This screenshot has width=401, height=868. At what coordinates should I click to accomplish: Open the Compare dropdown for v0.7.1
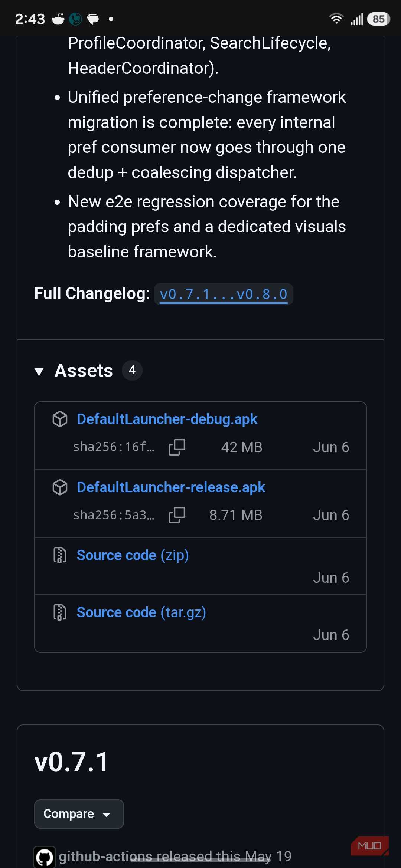point(79,814)
